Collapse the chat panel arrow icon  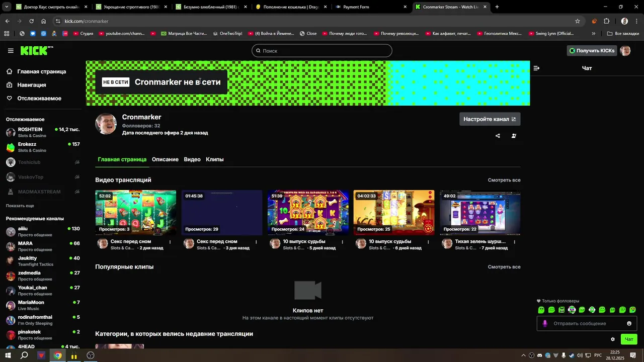(x=536, y=68)
